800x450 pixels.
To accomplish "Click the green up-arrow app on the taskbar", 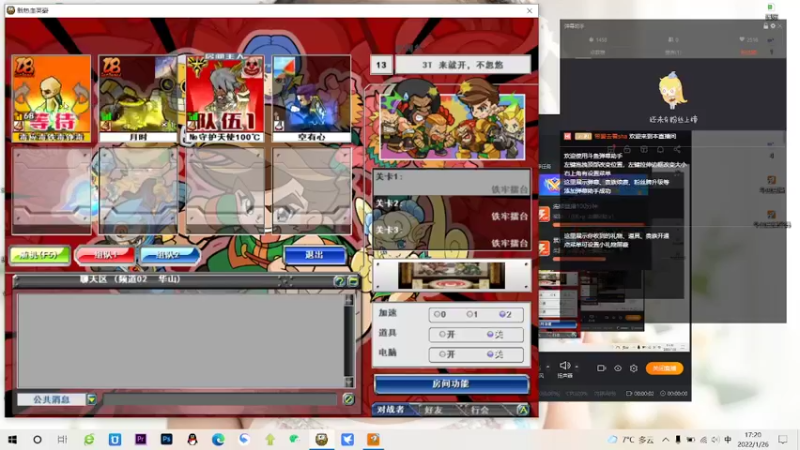I will click(270, 439).
